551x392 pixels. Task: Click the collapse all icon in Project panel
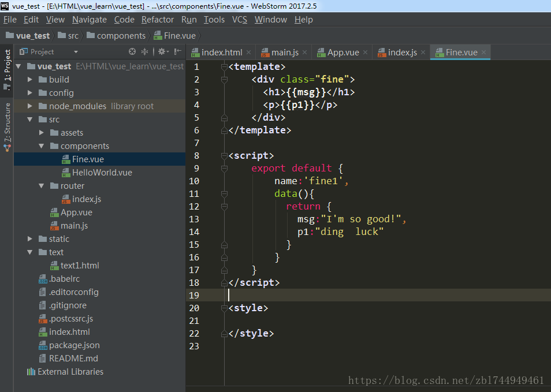(x=144, y=51)
